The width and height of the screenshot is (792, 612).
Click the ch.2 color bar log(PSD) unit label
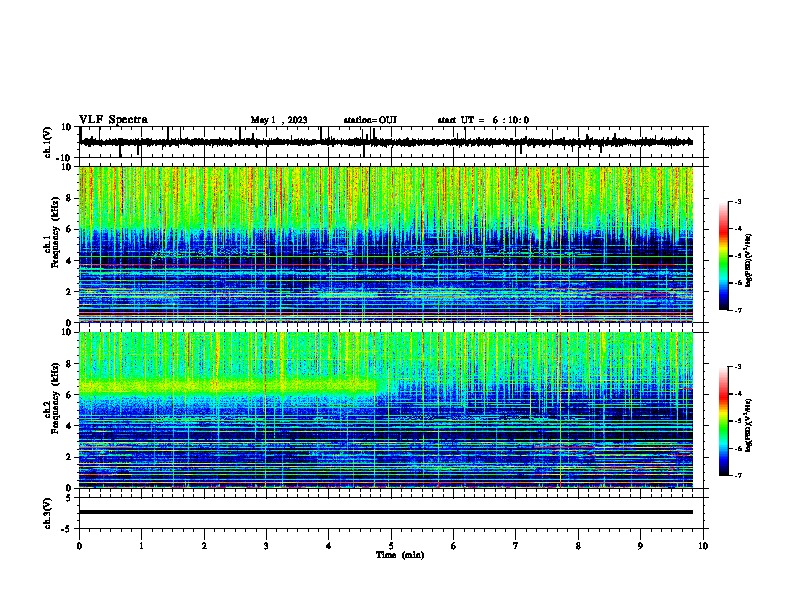click(x=748, y=426)
